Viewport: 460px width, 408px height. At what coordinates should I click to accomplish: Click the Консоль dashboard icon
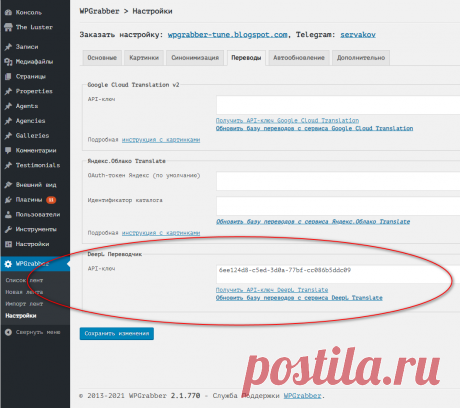[x=8, y=13]
